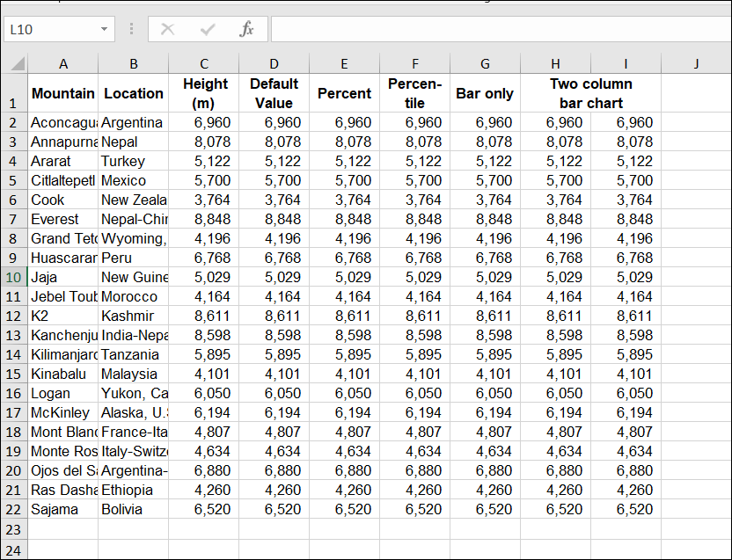Select column header C labeled Height
This screenshot has width=732, height=560.
[204, 63]
